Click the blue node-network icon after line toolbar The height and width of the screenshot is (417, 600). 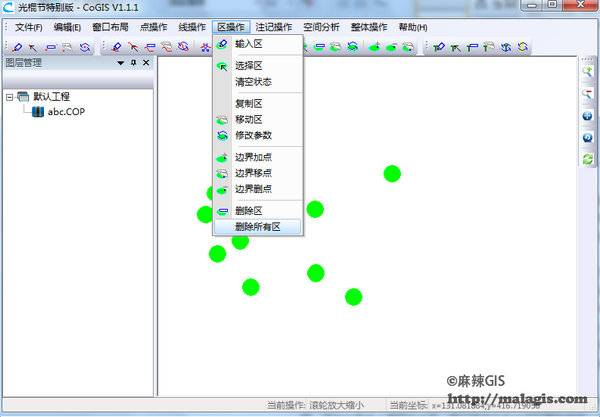205,47
